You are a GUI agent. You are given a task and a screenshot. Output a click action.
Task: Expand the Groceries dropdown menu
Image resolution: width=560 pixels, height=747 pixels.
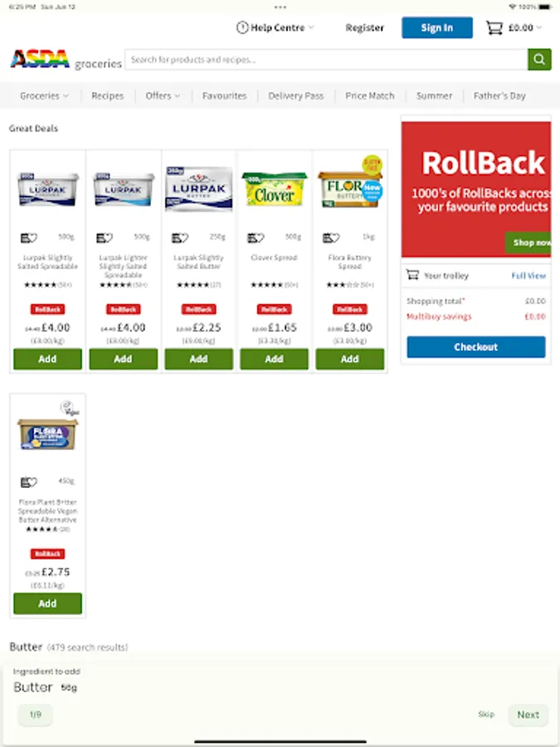[x=44, y=95]
